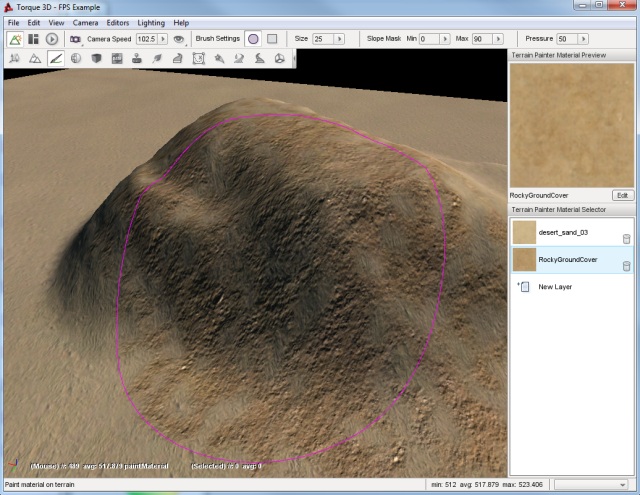Expand the Camera Speed value arrow

pyautogui.click(x=163, y=39)
